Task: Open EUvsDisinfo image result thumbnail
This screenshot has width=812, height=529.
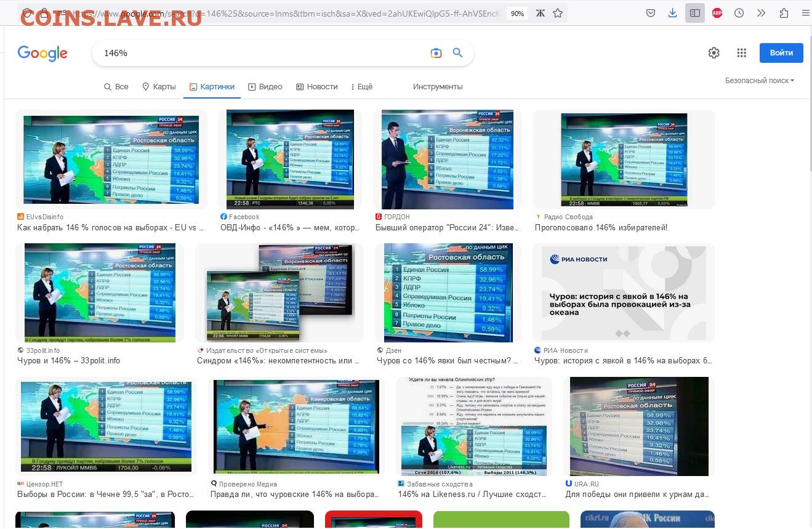Action: tap(111, 160)
